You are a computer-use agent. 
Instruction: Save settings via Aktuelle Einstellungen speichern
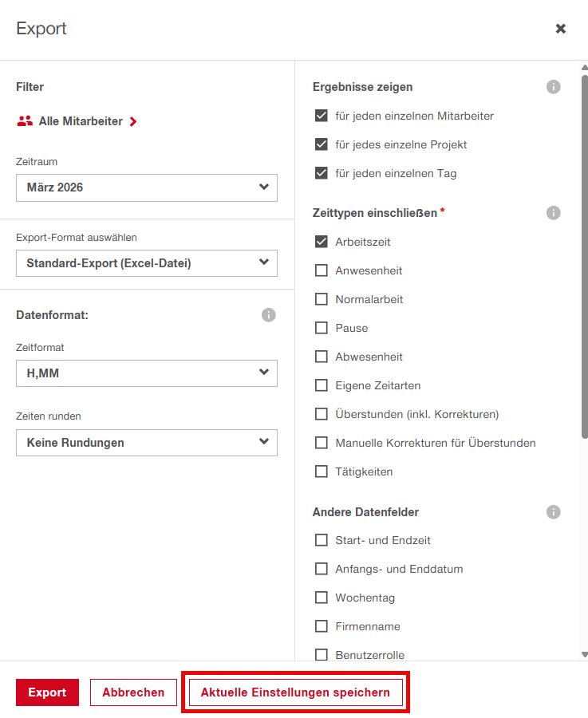click(x=295, y=692)
